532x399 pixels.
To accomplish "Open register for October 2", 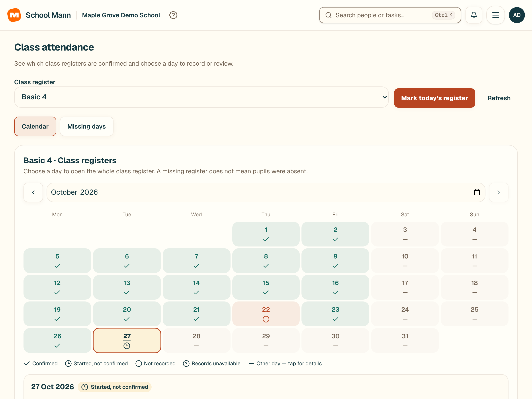I will click(335, 234).
